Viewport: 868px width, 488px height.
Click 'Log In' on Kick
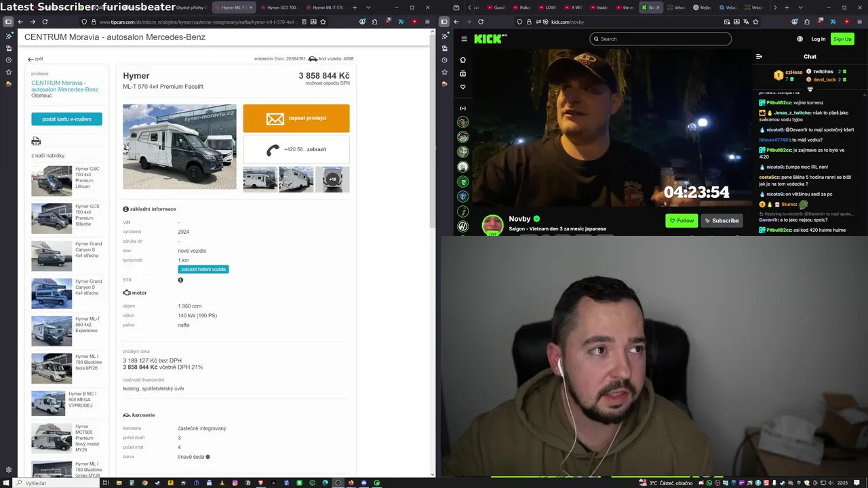click(818, 39)
